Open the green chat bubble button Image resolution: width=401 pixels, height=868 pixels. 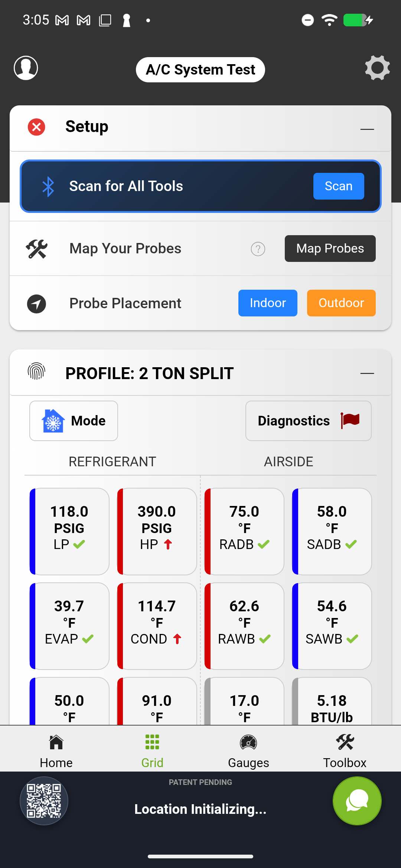(357, 800)
